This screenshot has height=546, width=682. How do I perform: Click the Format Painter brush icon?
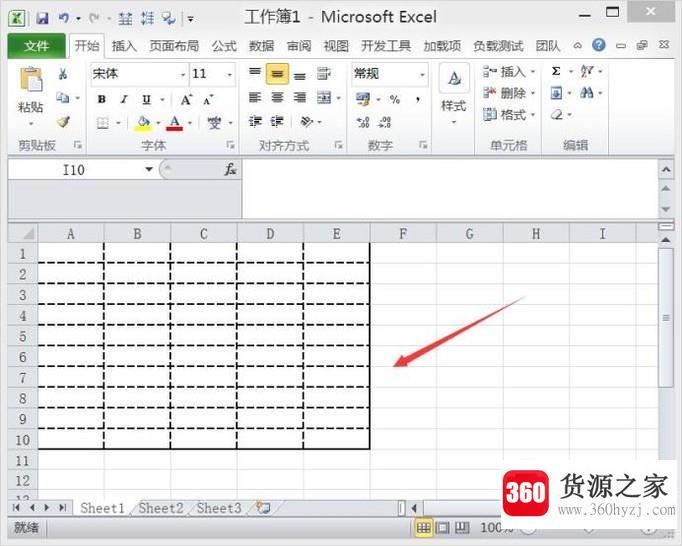pos(64,121)
